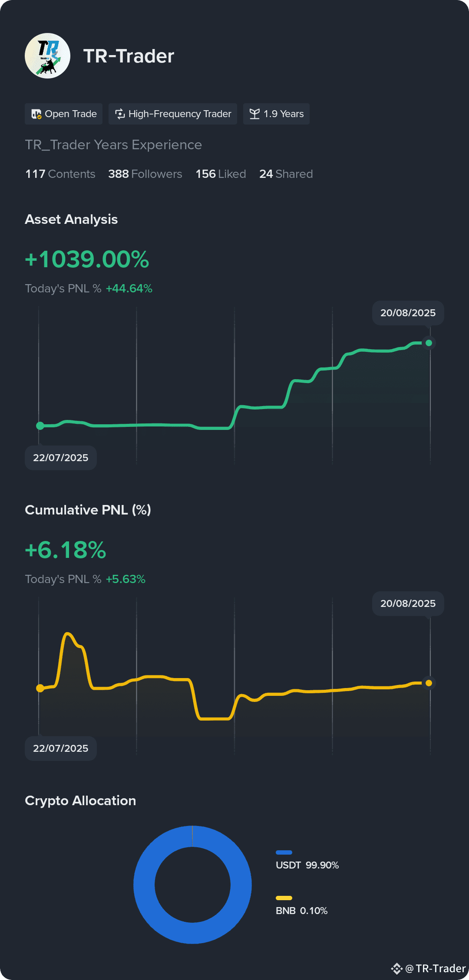View the 117 Contents stat
The width and height of the screenshot is (469, 980).
click(60, 174)
